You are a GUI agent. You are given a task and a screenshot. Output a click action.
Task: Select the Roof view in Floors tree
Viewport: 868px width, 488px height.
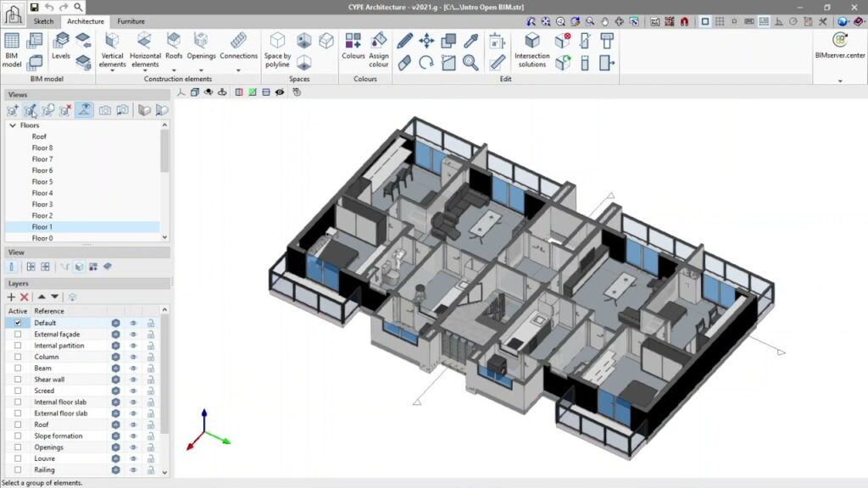39,136
